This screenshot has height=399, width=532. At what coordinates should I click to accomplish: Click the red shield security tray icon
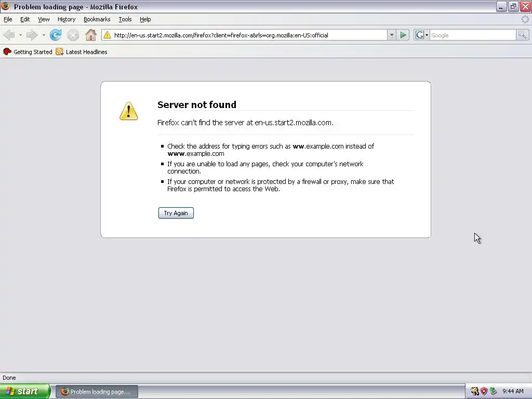(484, 391)
